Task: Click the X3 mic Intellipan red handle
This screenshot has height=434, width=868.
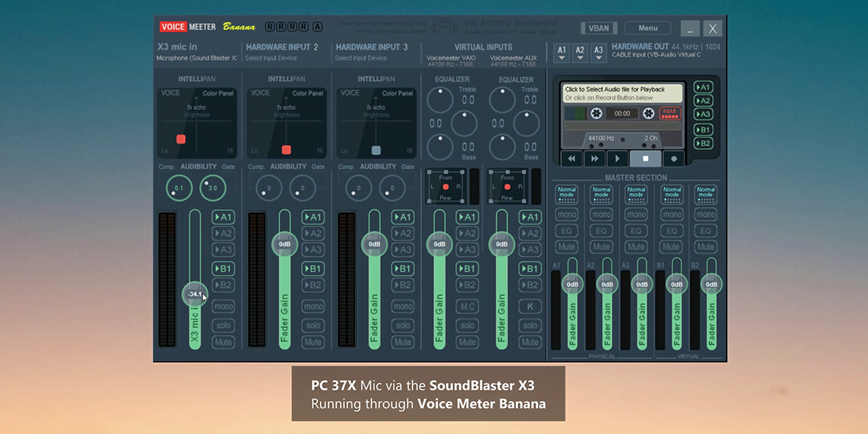Action: coord(181,139)
